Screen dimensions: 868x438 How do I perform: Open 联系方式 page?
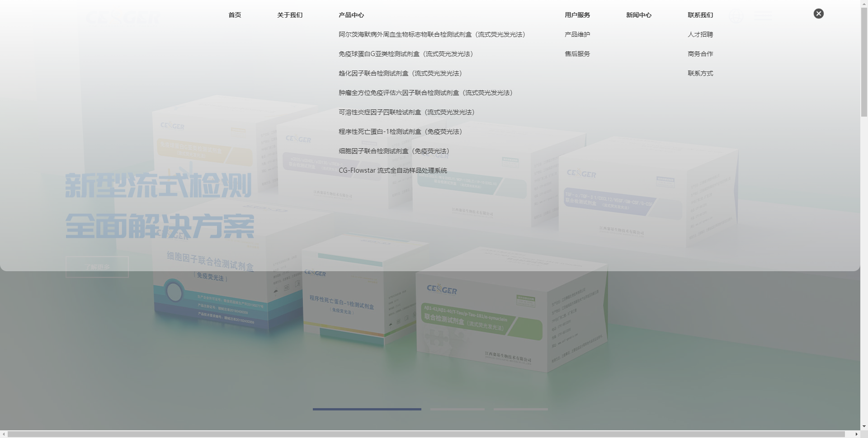pyautogui.click(x=700, y=73)
